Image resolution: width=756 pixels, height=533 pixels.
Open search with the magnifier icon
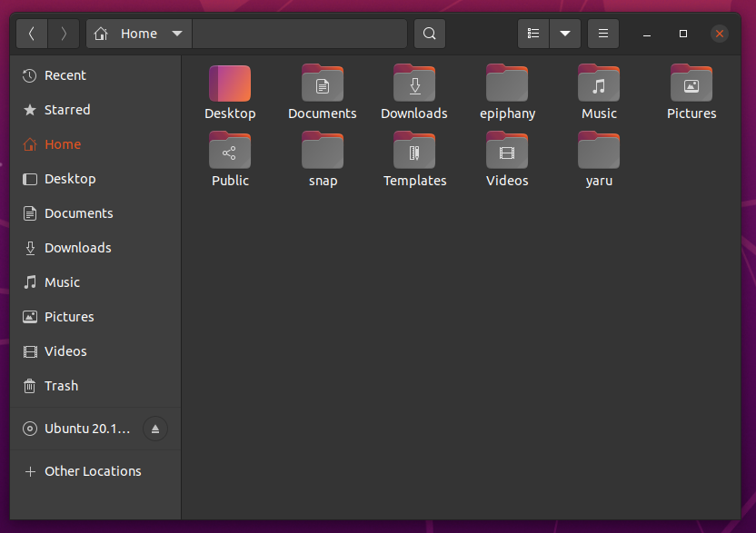tap(430, 34)
